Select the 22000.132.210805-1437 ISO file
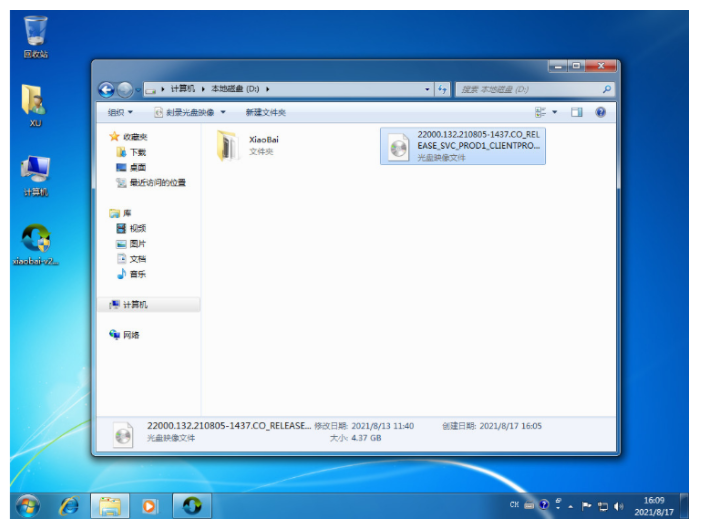The height and width of the screenshot is (523, 701). (463, 146)
